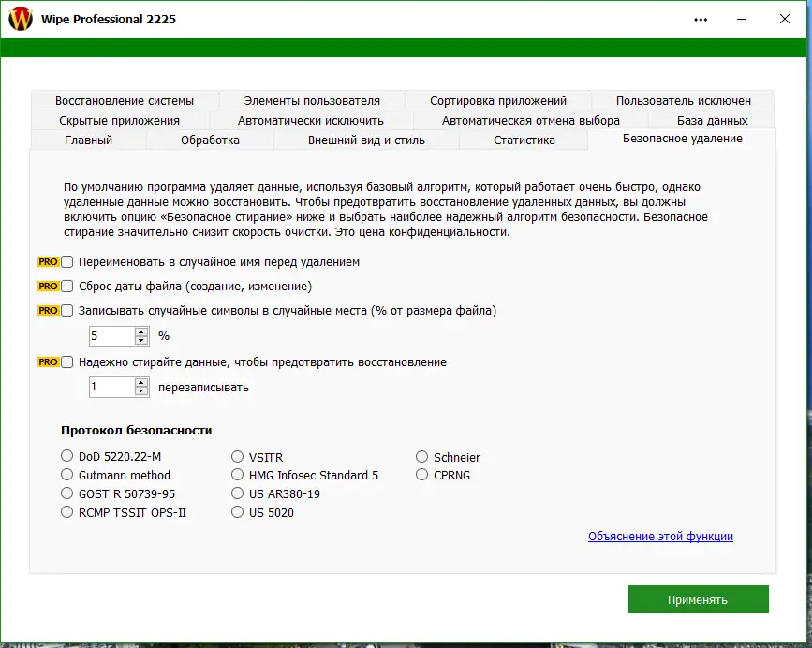
Task: Select the DoD 5220.22-M protocol
Action: point(66,455)
